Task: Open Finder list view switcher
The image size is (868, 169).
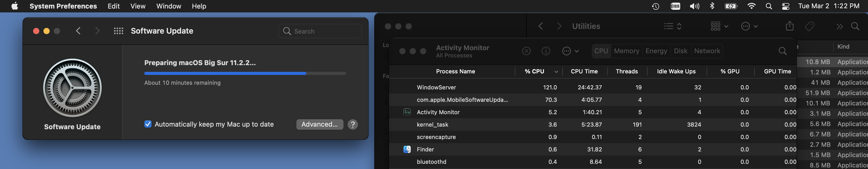Action: (672, 26)
